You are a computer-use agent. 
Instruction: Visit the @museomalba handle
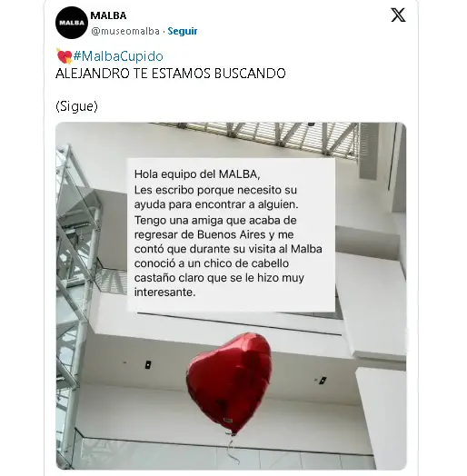click(125, 31)
